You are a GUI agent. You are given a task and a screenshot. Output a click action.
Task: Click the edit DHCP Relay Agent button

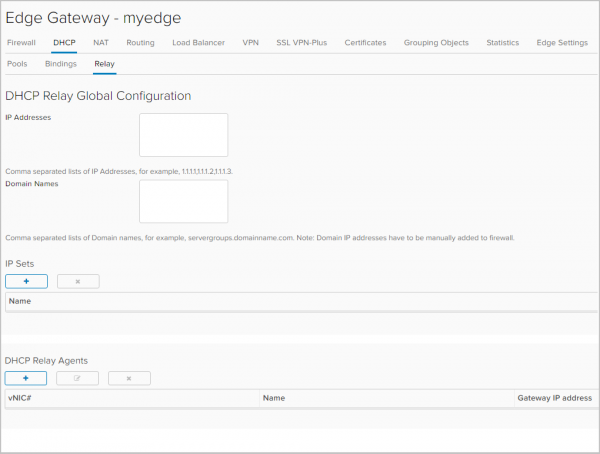coord(78,378)
